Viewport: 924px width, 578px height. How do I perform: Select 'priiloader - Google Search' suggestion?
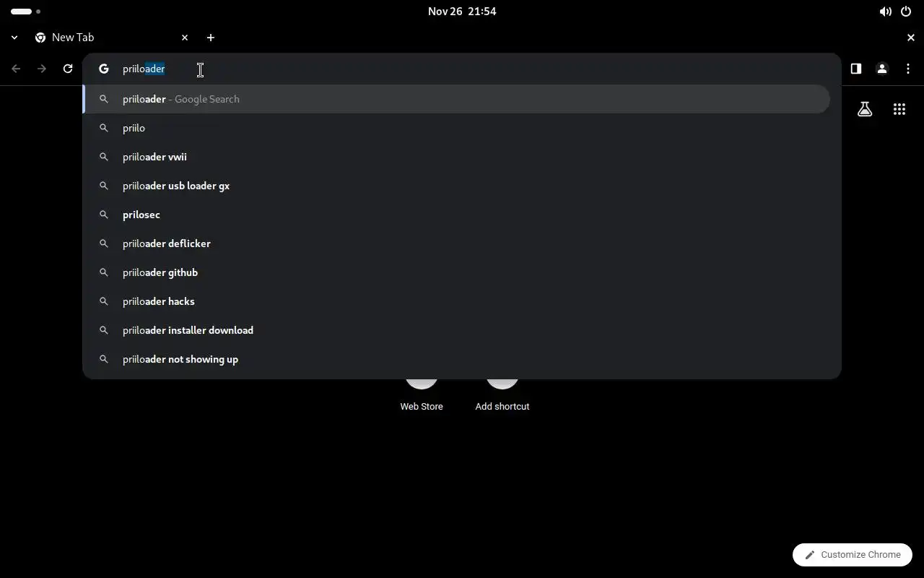456,99
